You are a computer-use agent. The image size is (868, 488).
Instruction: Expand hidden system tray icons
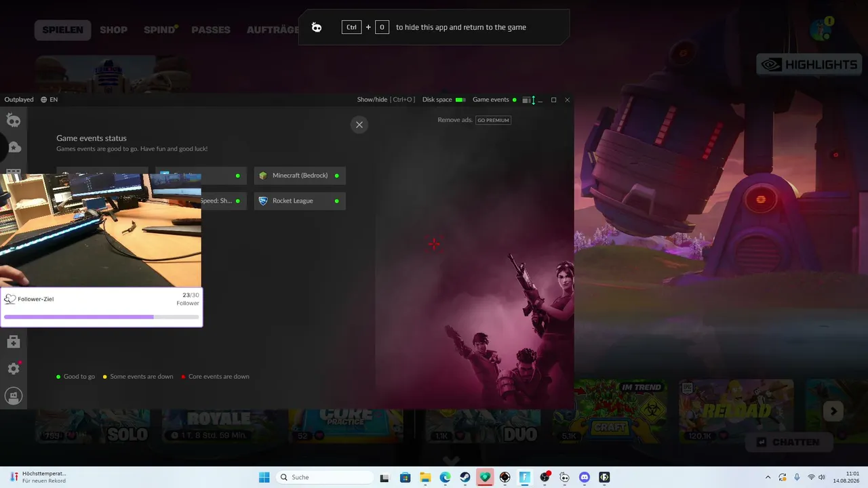tap(768, 477)
